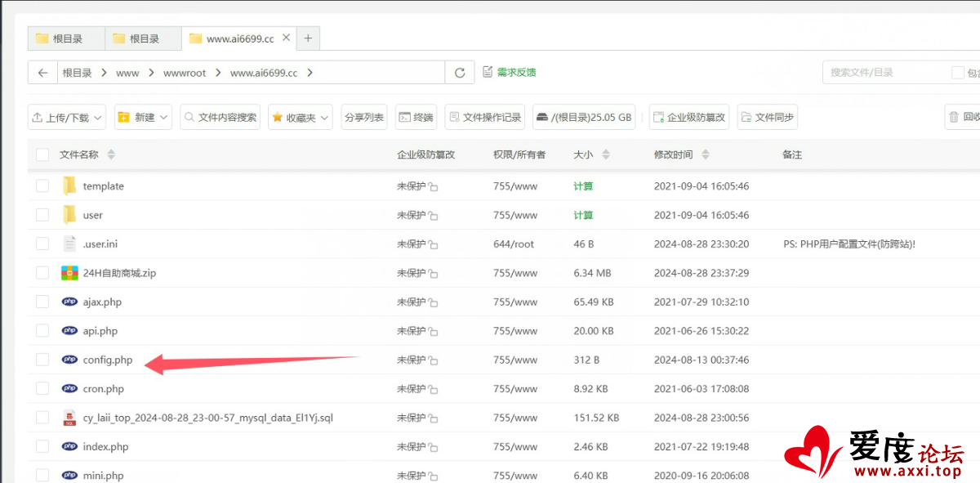Click the PHP icon beside api.php
Screen dimensions: 980x483
(69, 331)
